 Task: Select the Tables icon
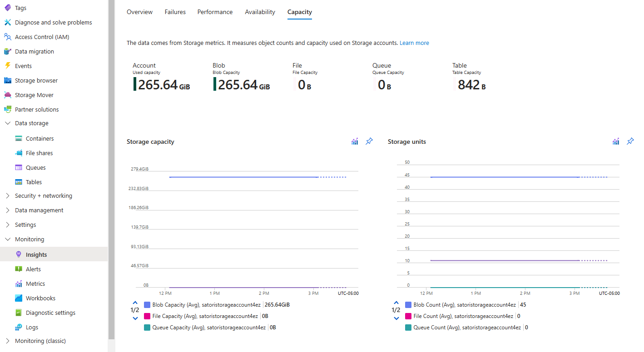click(x=19, y=182)
